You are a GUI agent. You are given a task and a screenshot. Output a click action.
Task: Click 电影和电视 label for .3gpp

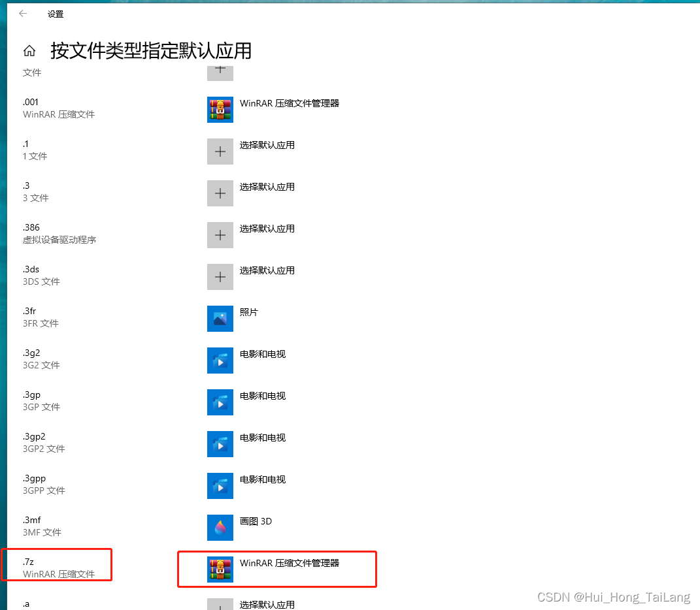coord(263,479)
